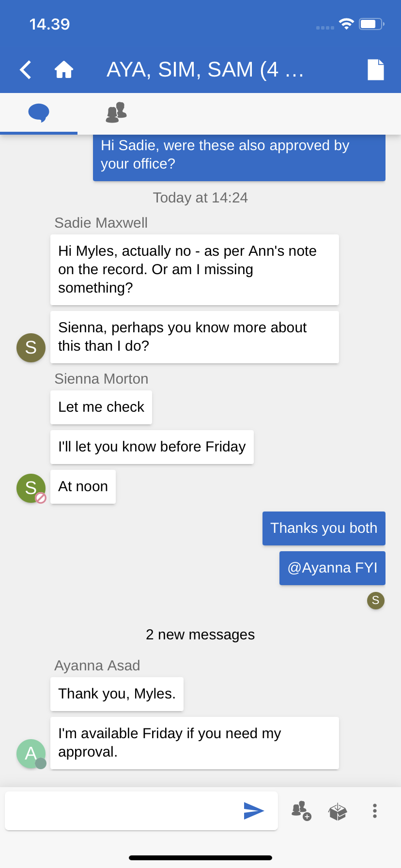Tap 'I'll let you know before Friday' message
Viewport: 401px width, 868px height.
(152, 447)
